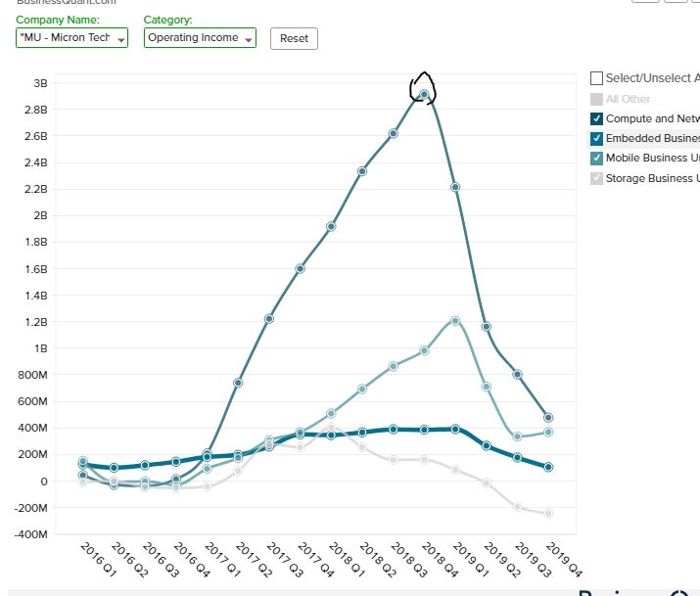Viewport: 700px width, 596px height.
Task: Click the Compute series 2017 Q2 point near 740M
Action: point(238,383)
